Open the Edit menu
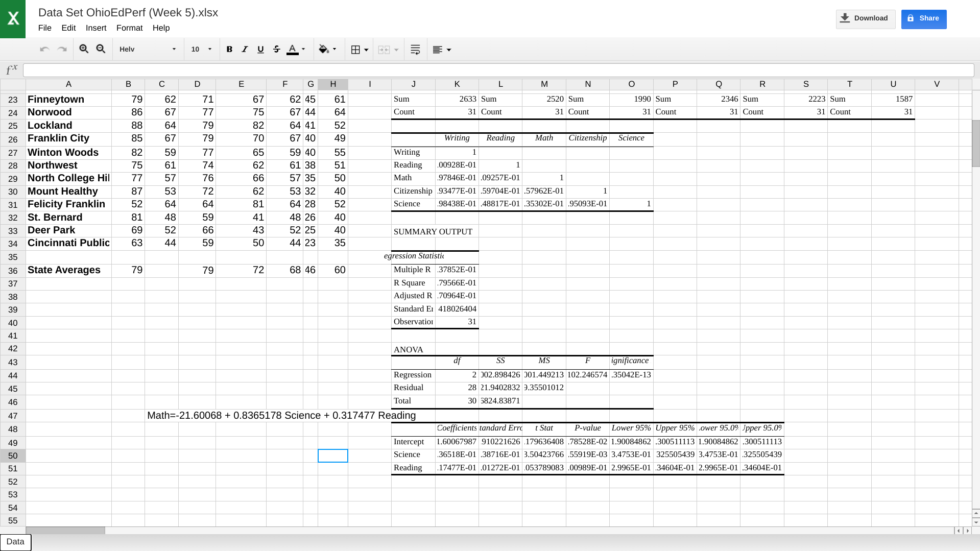The image size is (980, 551). pyautogui.click(x=68, y=28)
